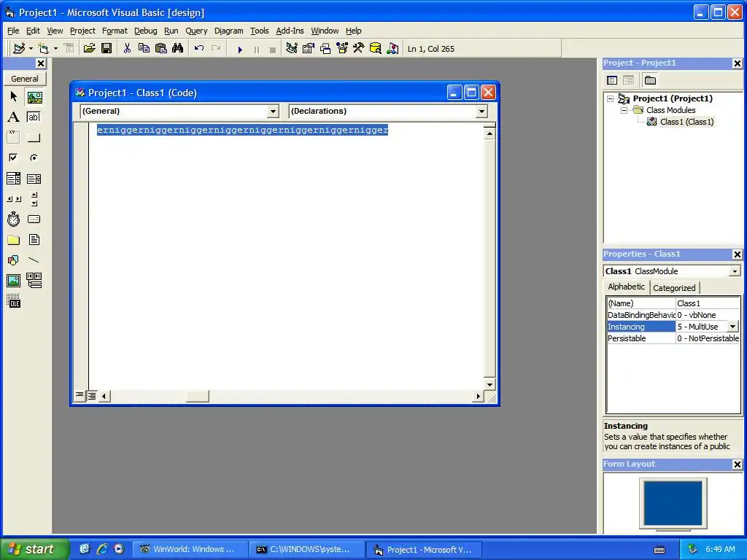Save the project with the floppy disk icon
The width and height of the screenshot is (747, 560).
107,48
